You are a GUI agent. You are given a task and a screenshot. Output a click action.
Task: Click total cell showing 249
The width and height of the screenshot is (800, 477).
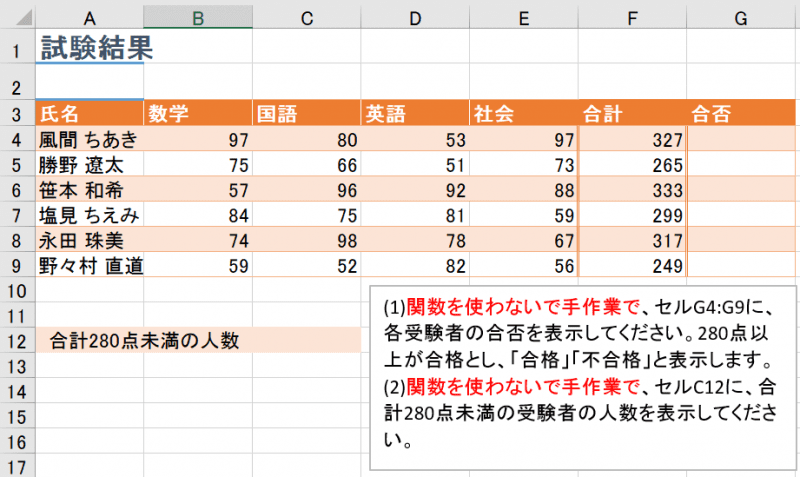tap(633, 265)
